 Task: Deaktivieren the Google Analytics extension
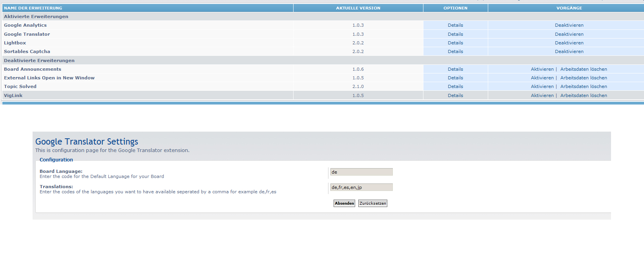coord(569,25)
